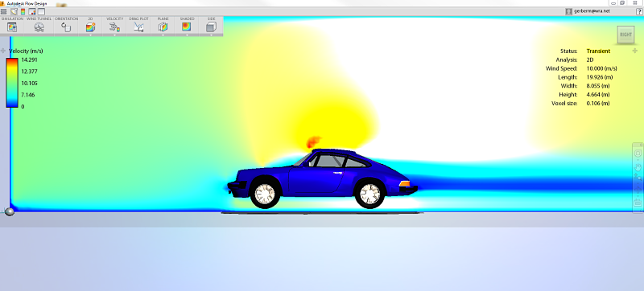Select the Pan hand tool
644x291 pixels.
pos(638,167)
